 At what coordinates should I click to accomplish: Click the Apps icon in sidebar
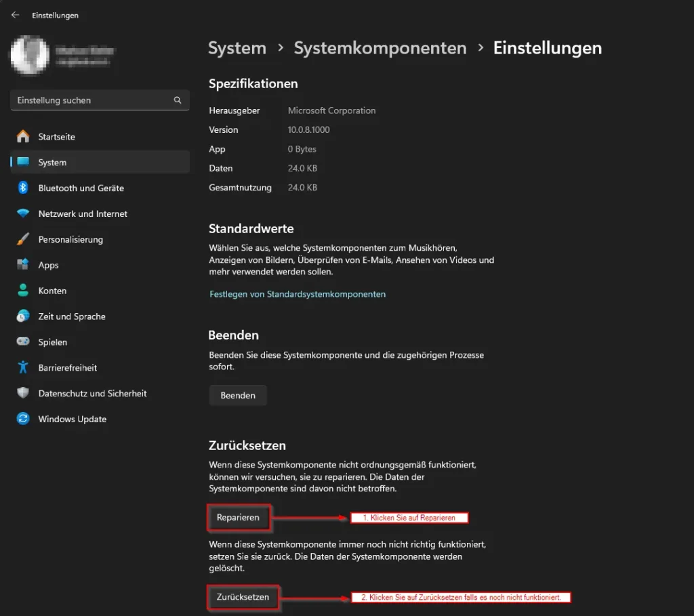pyautogui.click(x=23, y=265)
